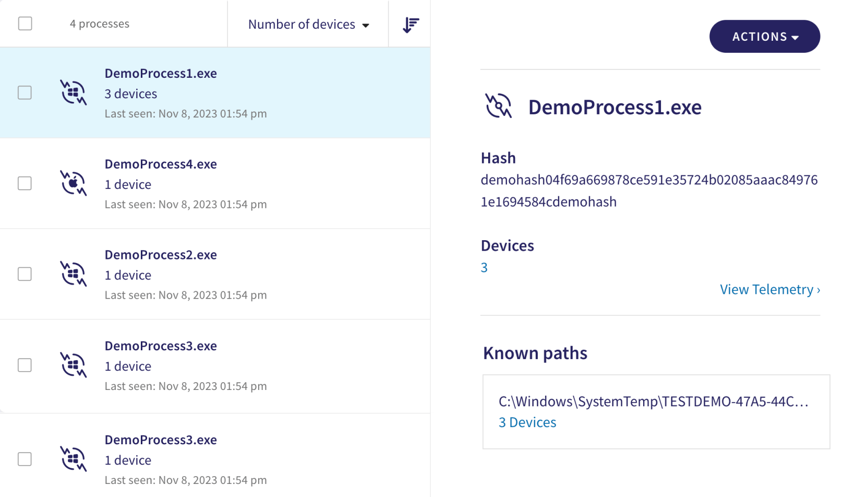Open the View Telemetry link

tap(769, 289)
